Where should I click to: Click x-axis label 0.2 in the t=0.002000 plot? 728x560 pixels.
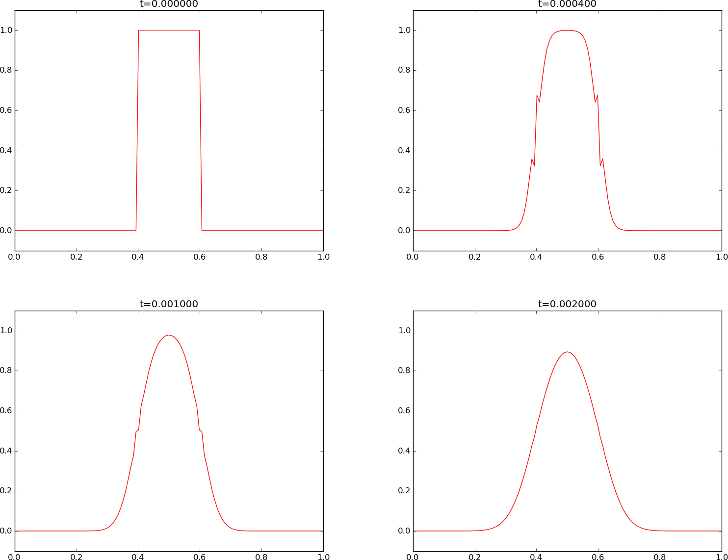pos(474,557)
